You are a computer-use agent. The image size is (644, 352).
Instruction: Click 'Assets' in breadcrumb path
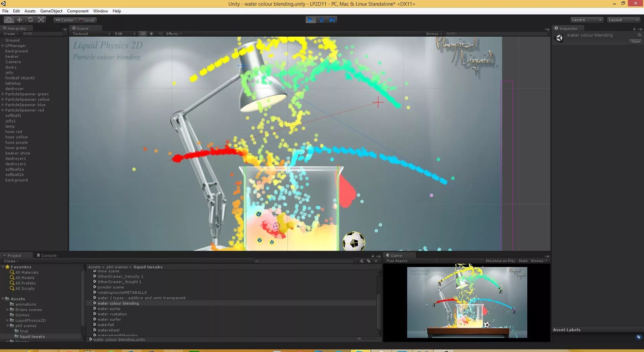[94, 267]
